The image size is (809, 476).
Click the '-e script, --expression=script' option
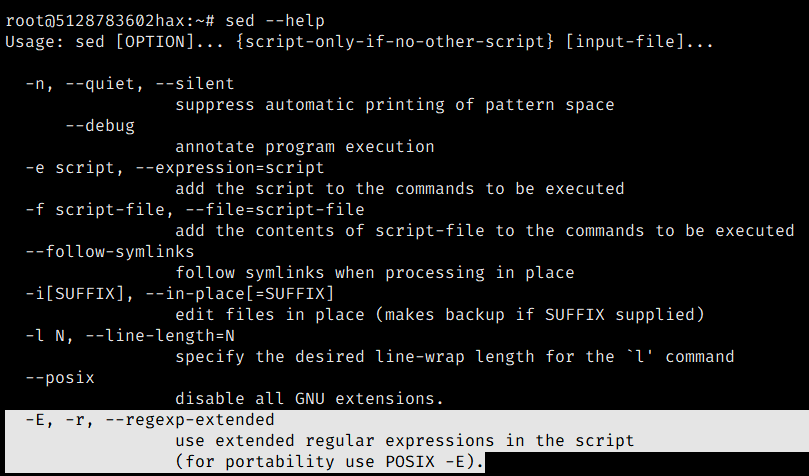(x=175, y=168)
